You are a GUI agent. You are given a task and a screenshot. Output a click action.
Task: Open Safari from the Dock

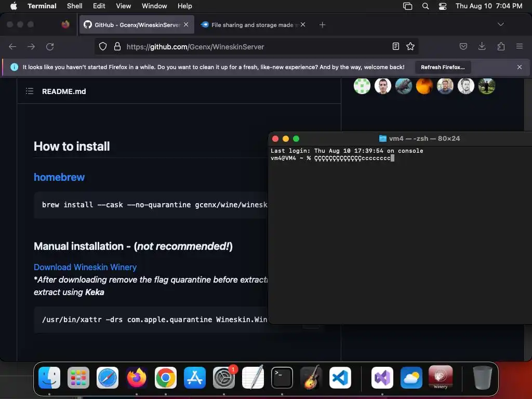(x=108, y=378)
